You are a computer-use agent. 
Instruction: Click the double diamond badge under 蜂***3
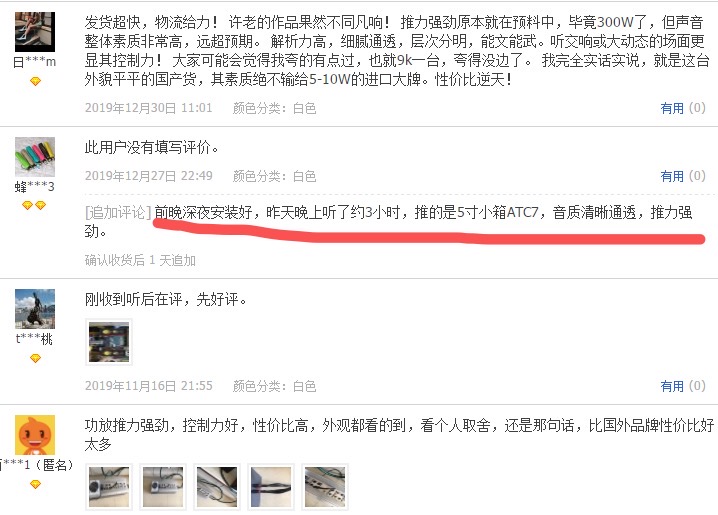point(34,206)
